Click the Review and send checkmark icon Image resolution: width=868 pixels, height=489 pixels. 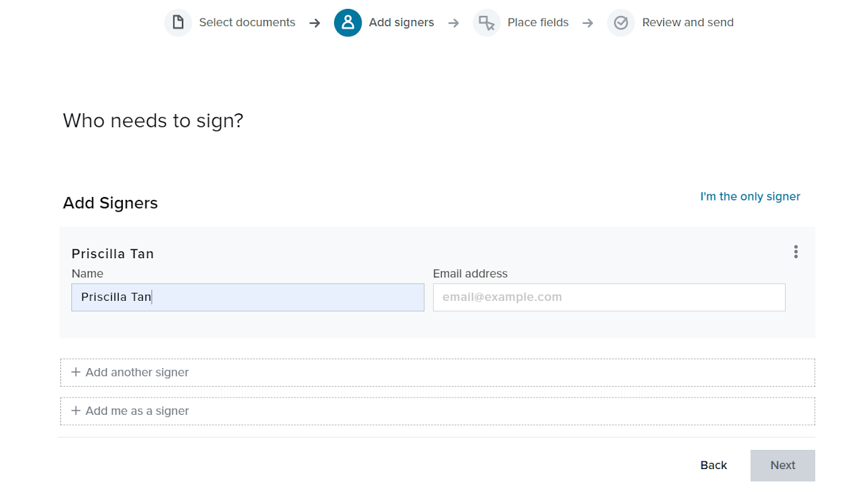click(621, 23)
